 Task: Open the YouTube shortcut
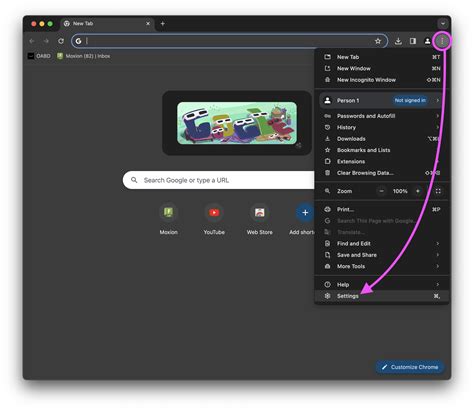(214, 219)
